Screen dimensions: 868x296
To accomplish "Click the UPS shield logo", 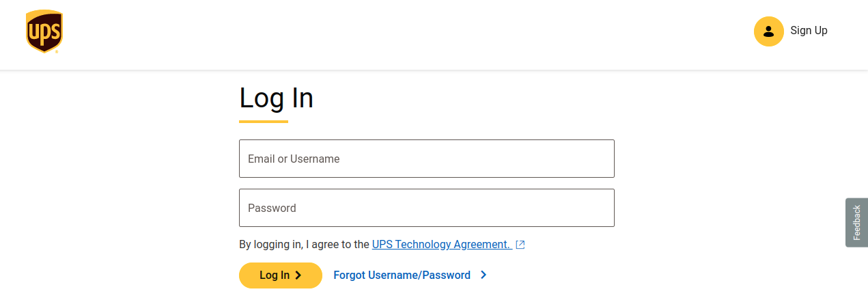I will 44,31.
